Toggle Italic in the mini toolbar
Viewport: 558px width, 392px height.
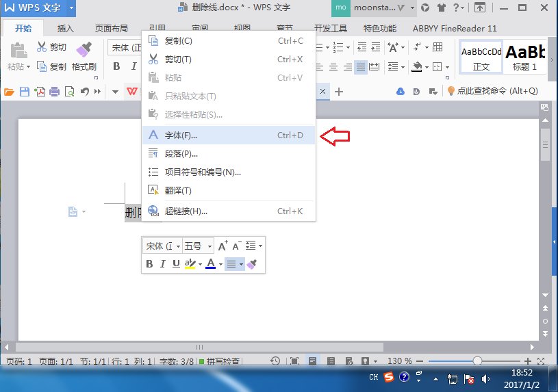(x=163, y=264)
